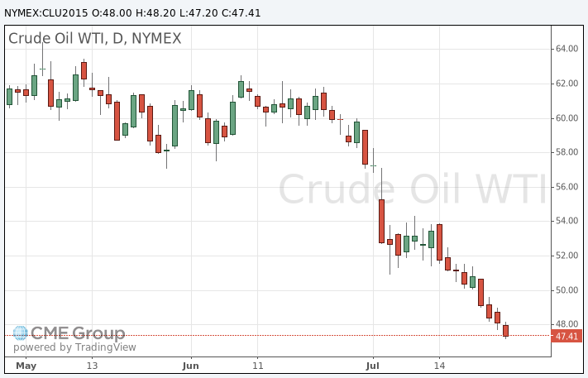The width and height of the screenshot is (588, 378).
Task: Select the May label on date axis
Action: pos(26,365)
